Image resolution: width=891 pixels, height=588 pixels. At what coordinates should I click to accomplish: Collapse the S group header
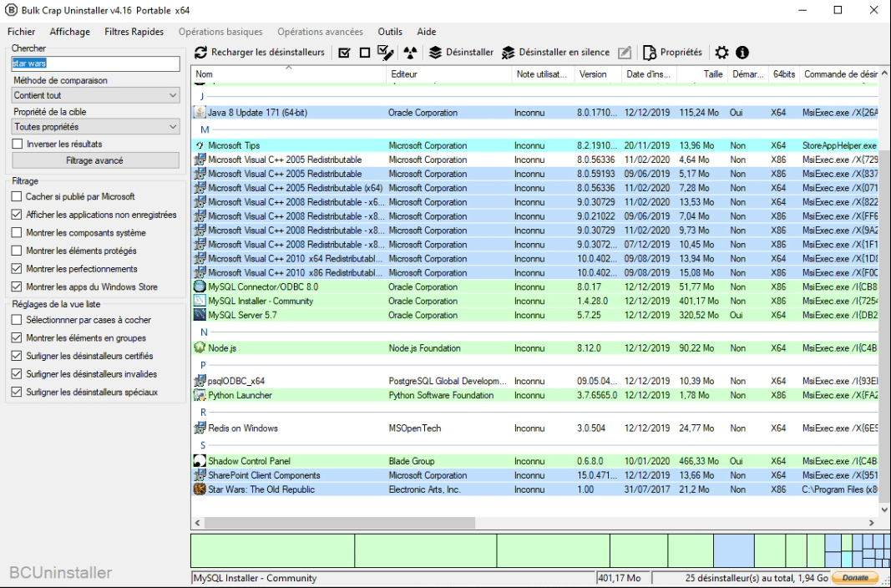[x=204, y=445]
